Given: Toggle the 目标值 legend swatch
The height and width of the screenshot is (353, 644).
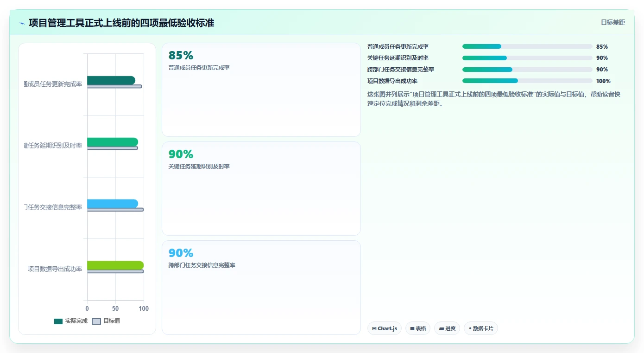Looking at the screenshot, I should (x=96, y=321).
